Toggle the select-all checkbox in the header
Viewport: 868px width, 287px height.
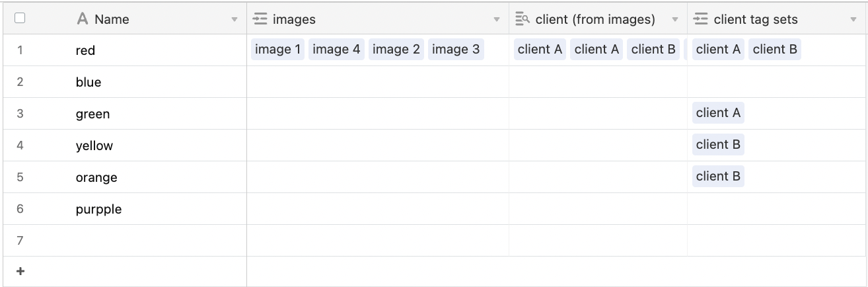pos(20,19)
